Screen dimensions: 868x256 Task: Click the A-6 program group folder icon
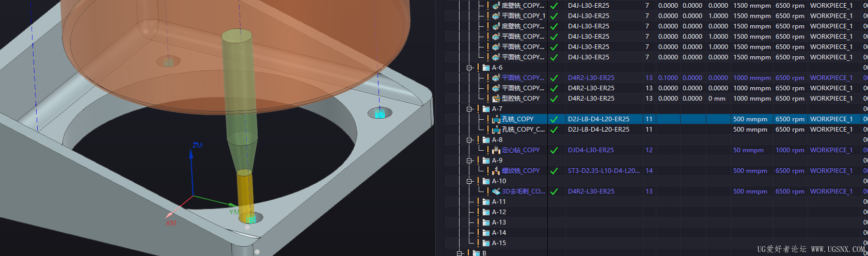[486, 68]
